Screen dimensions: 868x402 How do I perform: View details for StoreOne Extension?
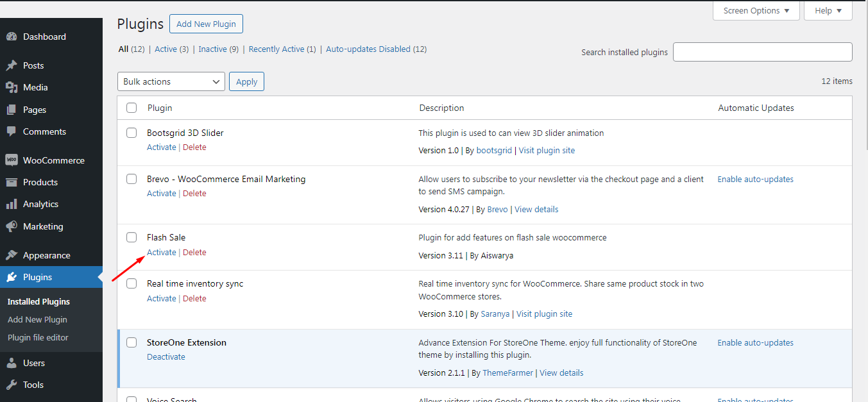(561, 373)
